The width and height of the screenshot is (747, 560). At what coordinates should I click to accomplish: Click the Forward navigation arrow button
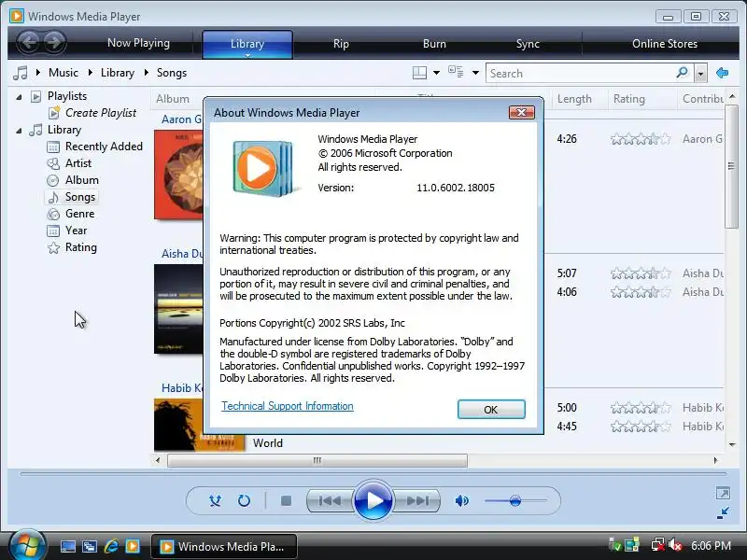click(x=54, y=42)
